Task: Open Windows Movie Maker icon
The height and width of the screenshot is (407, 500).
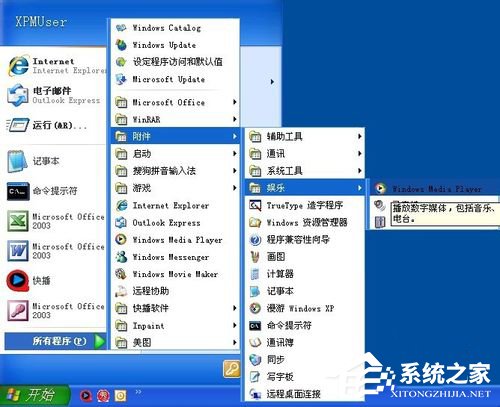Action: pyautogui.click(x=121, y=274)
